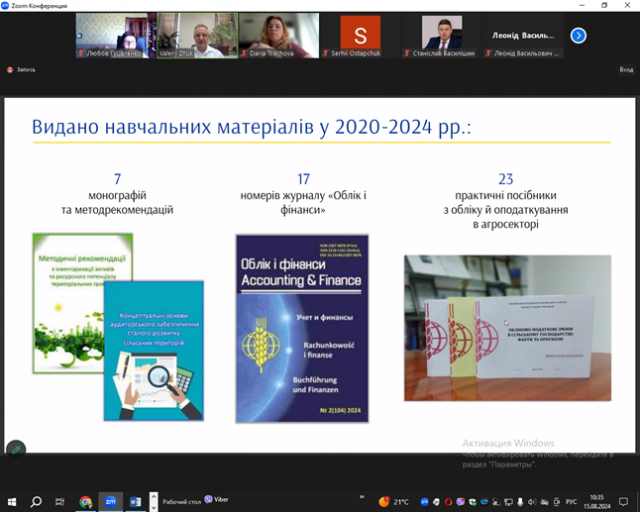Click the Zoom logo in the title bar
The height and width of the screenshot is (512, 640).
(5, 5)
